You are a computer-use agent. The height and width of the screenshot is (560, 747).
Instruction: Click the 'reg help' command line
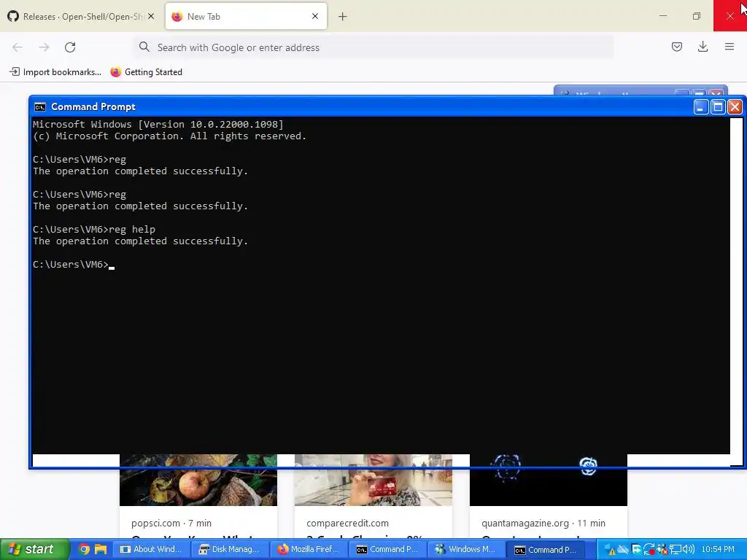coord(94,230)
